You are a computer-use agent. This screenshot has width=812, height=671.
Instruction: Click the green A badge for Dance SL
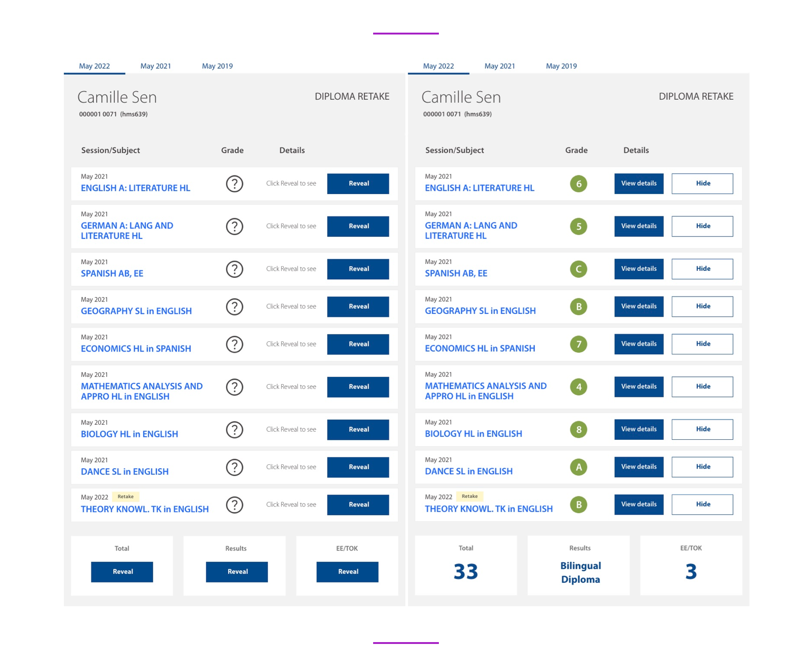(578, 467)
